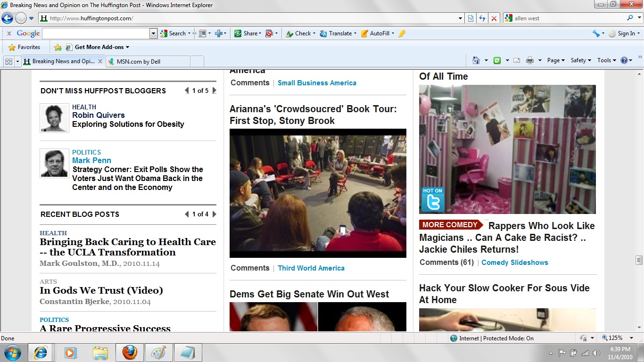Expand the Google Toolbar search field dropdown

153,33
